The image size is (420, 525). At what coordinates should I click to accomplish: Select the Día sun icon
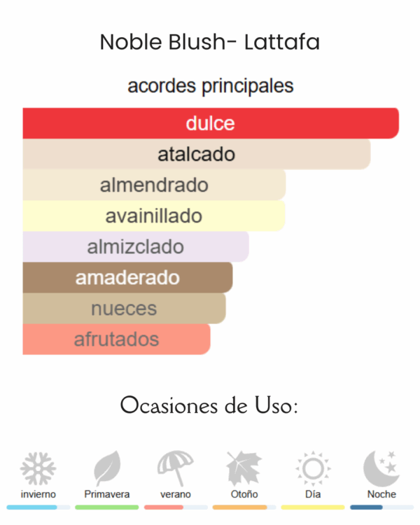point(313,468)
